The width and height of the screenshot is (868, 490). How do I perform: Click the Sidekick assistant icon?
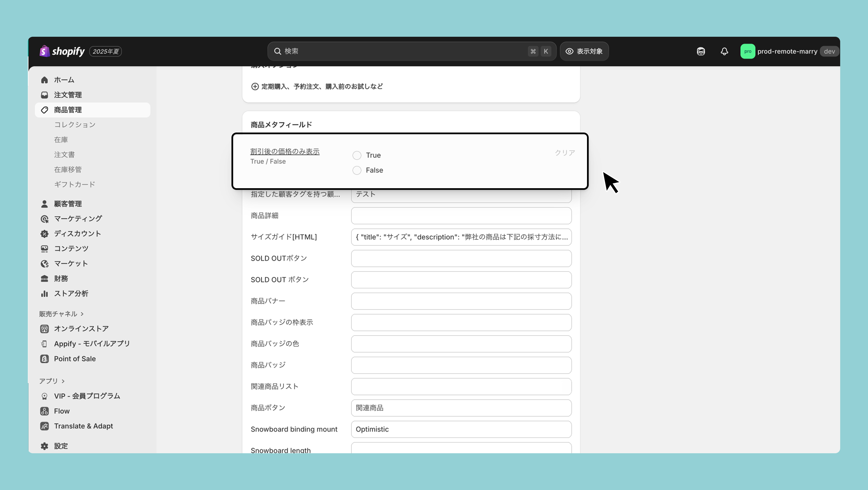(x=701, y=51)
